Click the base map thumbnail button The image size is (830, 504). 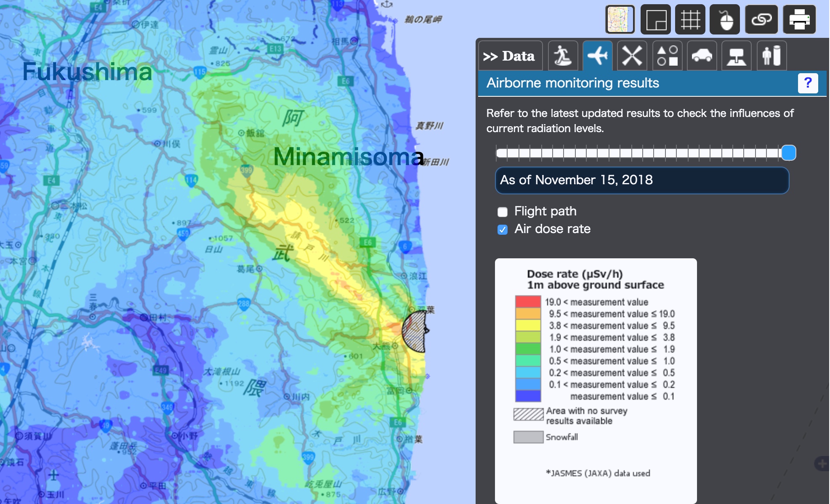pos(620,19)
